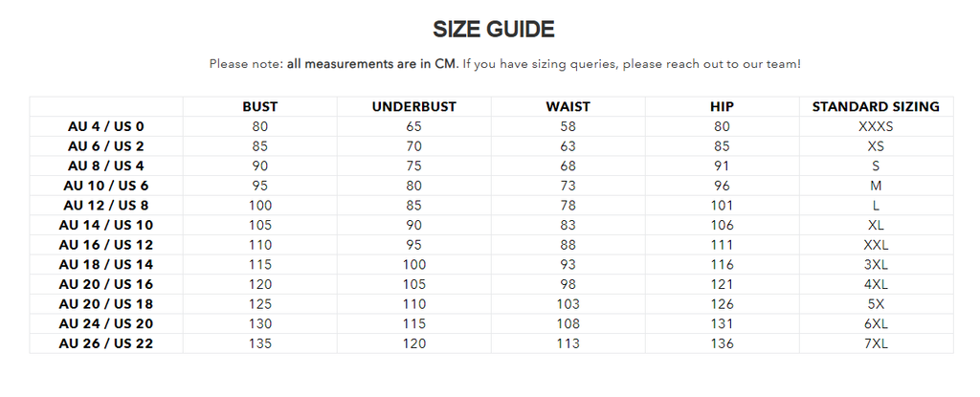Click the HIP column header
The image size is (980, 397).
click(722, 106)
